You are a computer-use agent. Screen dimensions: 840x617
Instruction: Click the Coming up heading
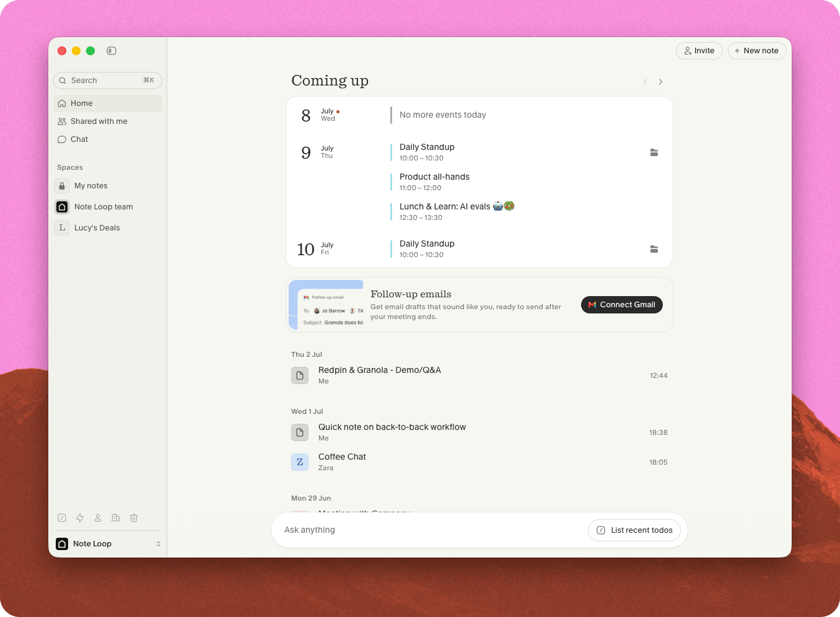[x=330, y=81]
